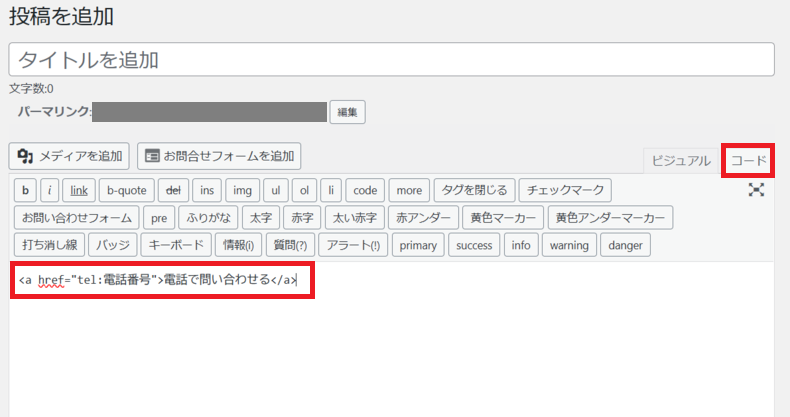Insert bold tag with the b button
The width and height of the screenshot is (790, 417).
coord(25,190)
